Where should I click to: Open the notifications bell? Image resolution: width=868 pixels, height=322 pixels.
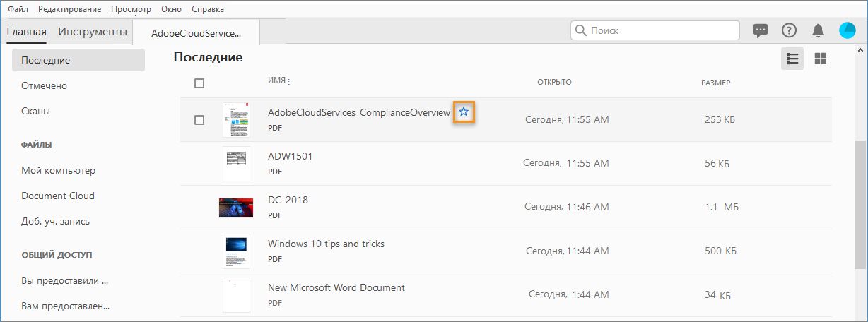coord(818,30)
